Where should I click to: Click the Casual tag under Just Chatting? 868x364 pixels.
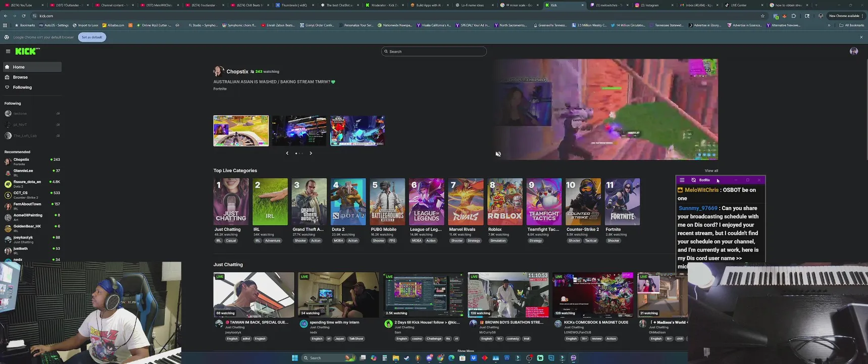[231, 241]
